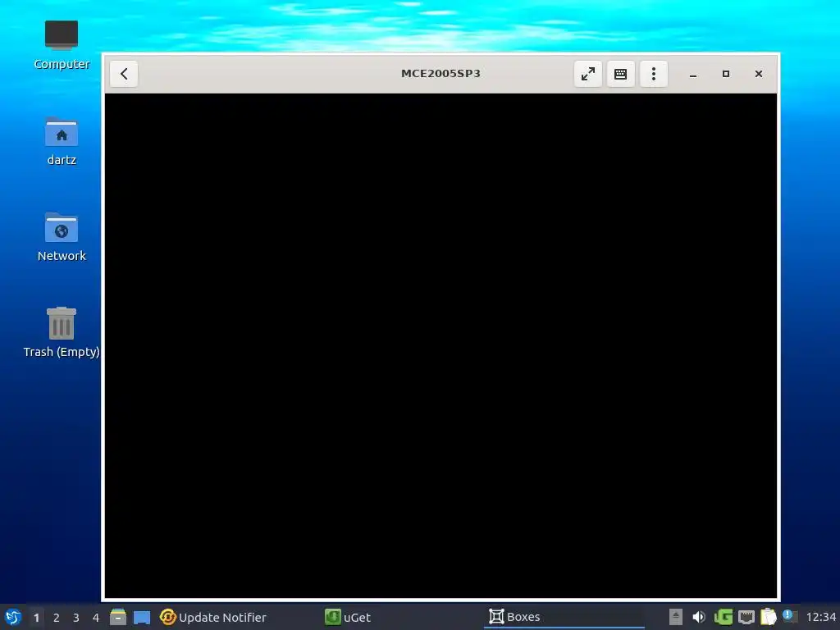Go back to the Boxes overview
Viewport: 840px width, 630px height.
pyautogui.click(x=124, y=74)
